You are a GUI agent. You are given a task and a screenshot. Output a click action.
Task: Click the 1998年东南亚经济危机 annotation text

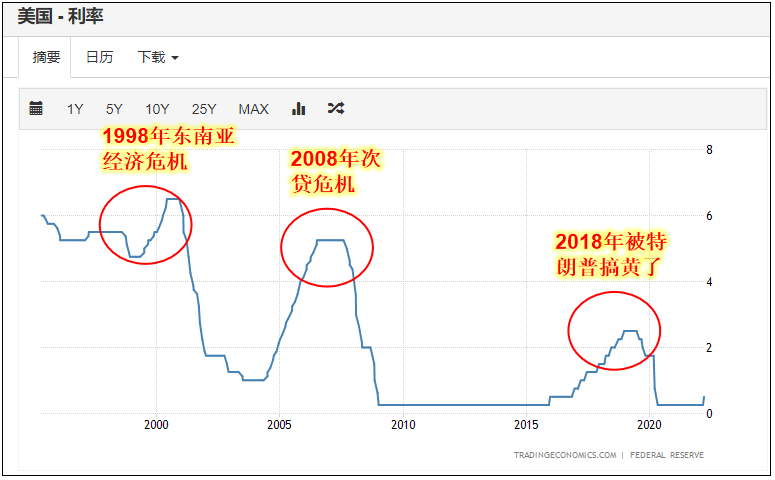tap(168, 148)
